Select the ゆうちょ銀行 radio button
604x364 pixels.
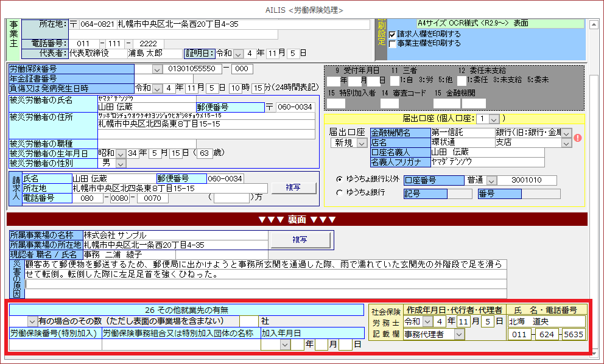pyautogui.click(x=340, y=193)
